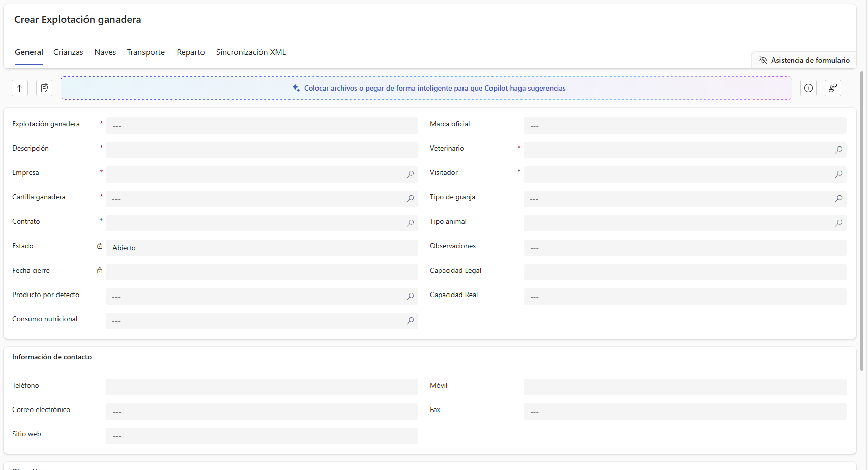Expand the Contrato lookup field
The image size is (868, 470).
[x=254, y=223]
